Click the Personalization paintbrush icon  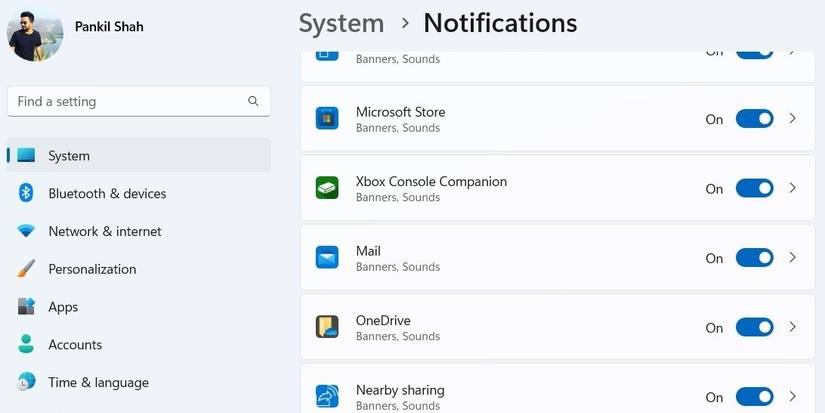pyautogui.click(x=27, y=269)
